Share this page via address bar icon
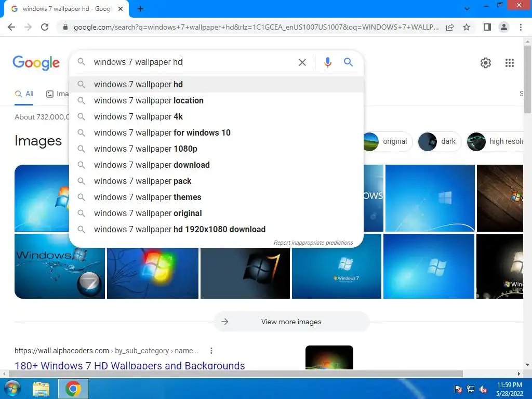This screenshot has width=532, height=399. click(x=450, y=27)
